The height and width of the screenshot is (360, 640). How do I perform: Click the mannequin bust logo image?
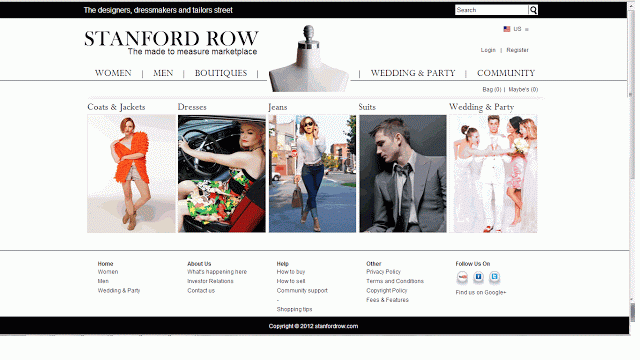tap(309, 58)
